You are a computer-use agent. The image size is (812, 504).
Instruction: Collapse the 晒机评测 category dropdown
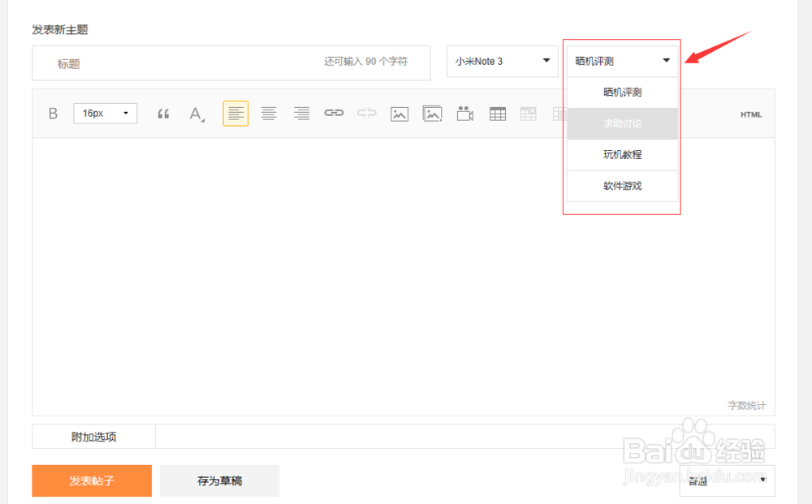click(x=623, y=61)
